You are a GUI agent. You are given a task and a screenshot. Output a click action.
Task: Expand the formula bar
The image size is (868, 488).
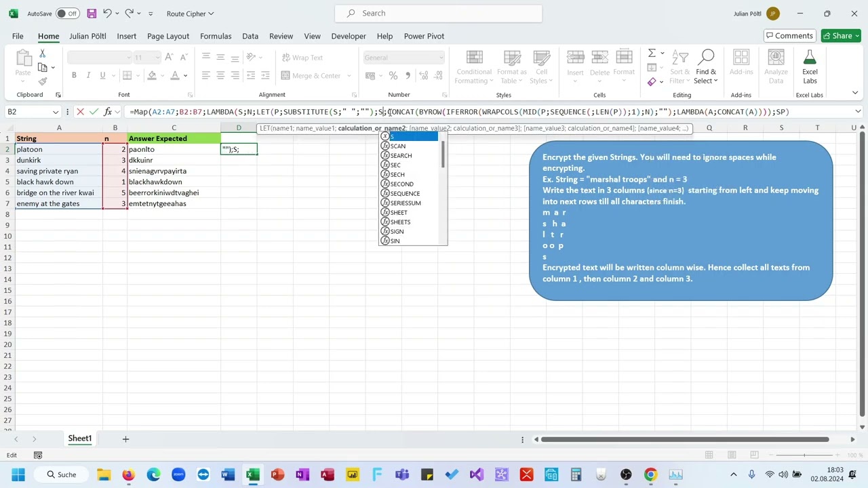coord(858,112)
